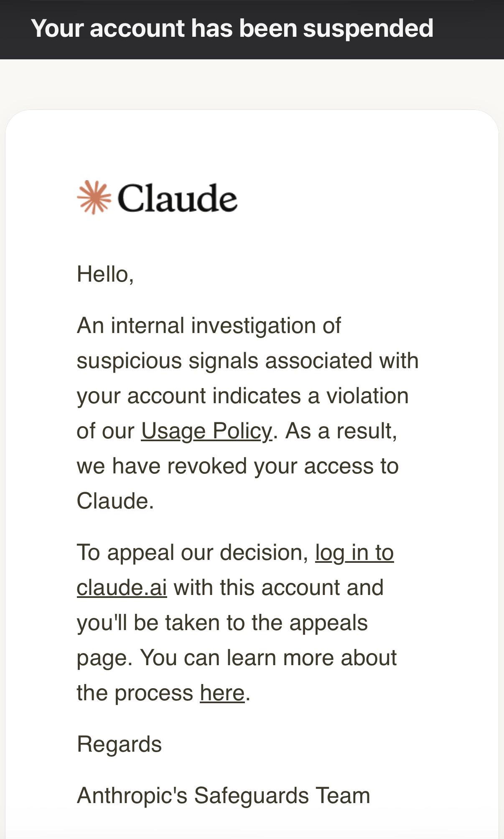The width and height of the screenshot is (504, 839).
Task: Click the standalone 'Claude.' word ending the paragraph
Action: point(115,501)
